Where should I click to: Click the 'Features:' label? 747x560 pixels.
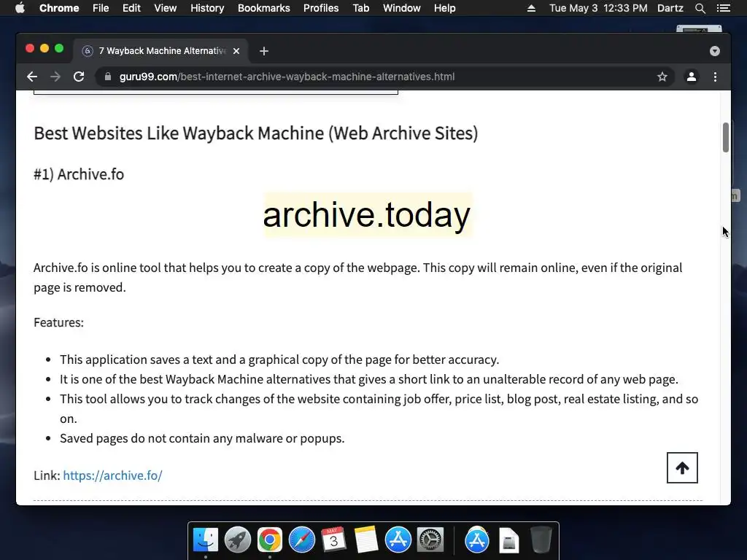click(58, 322)
